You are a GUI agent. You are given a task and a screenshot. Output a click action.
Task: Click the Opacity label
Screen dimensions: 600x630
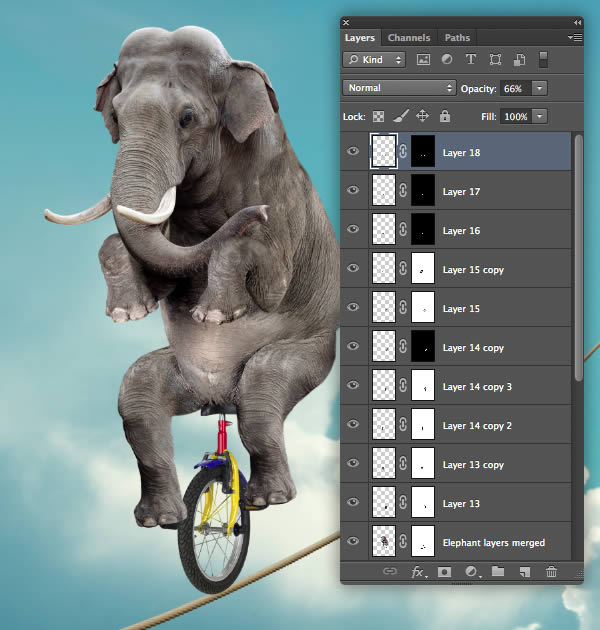tap(478, 89)
